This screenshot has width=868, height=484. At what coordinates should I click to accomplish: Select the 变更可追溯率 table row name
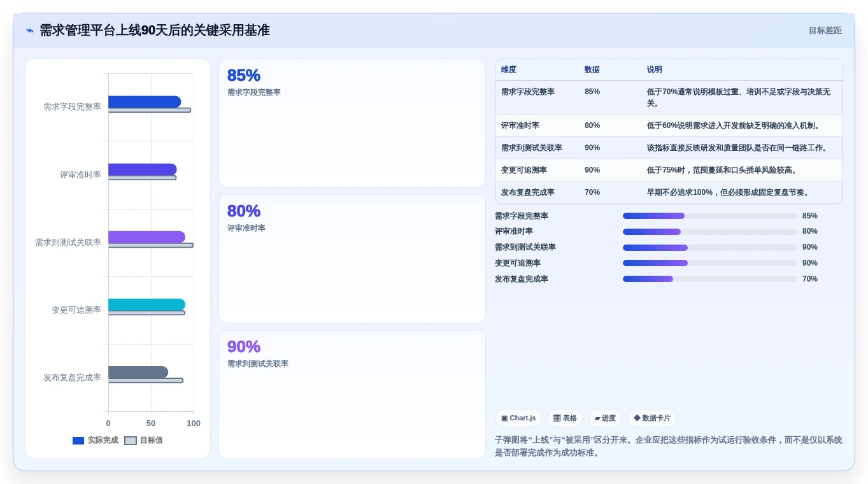[524, 170]
